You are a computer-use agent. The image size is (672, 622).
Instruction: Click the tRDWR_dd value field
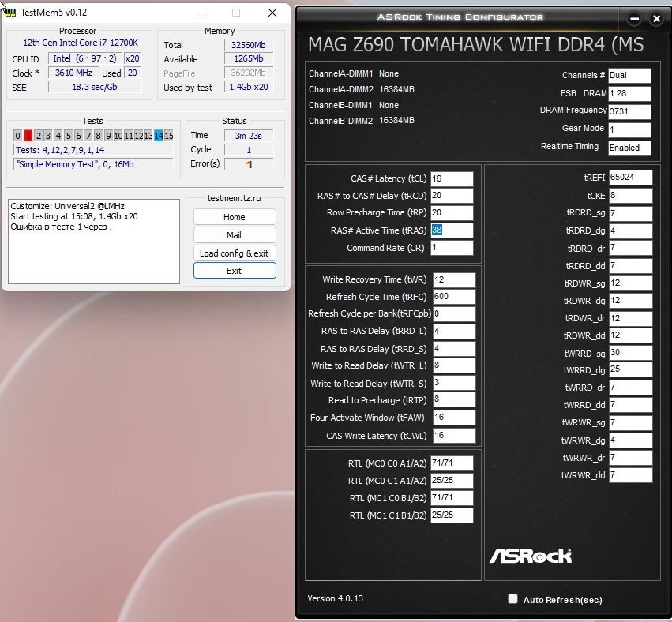630,335
